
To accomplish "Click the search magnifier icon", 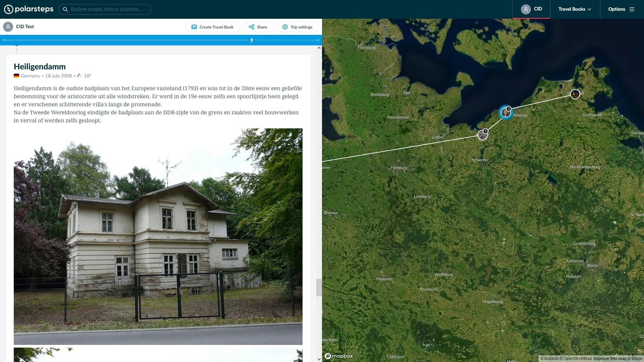I will click(x=65, y=9).
